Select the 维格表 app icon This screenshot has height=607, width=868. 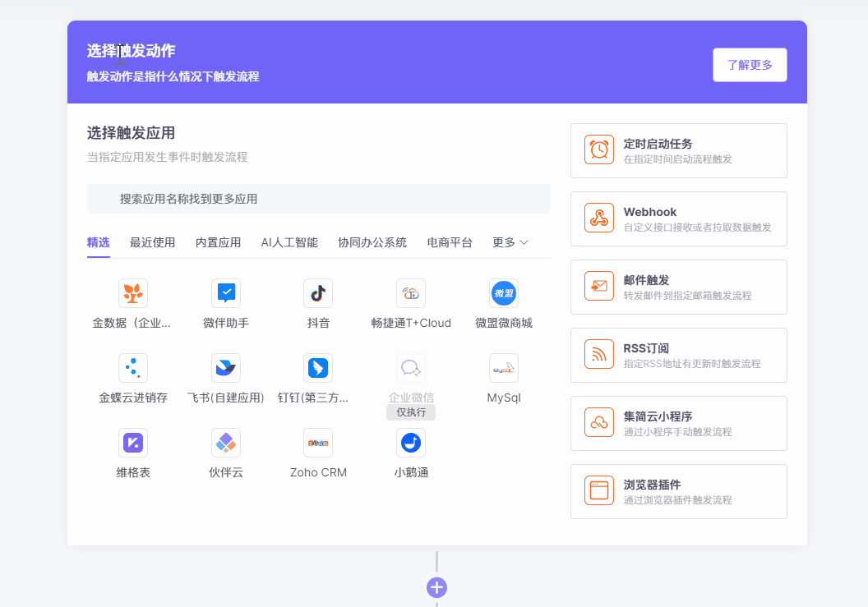point(133,443)
